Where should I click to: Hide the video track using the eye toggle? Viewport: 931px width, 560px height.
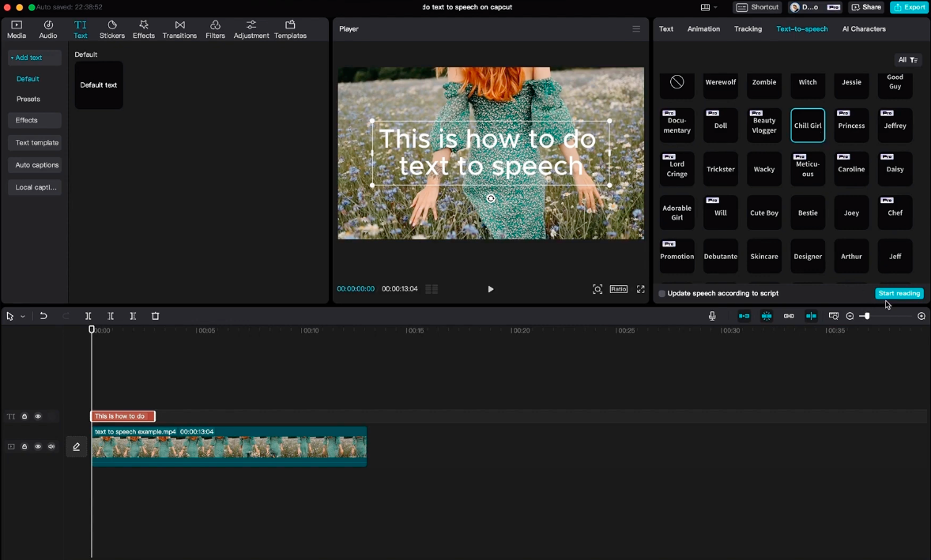pyautogui.click(x=38, y=446)
